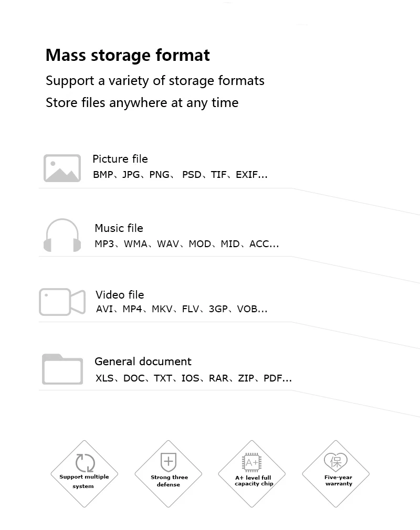The image size is (420, 530).
Task: Select the Picture file heading
Action: click(x=120, y=159)
